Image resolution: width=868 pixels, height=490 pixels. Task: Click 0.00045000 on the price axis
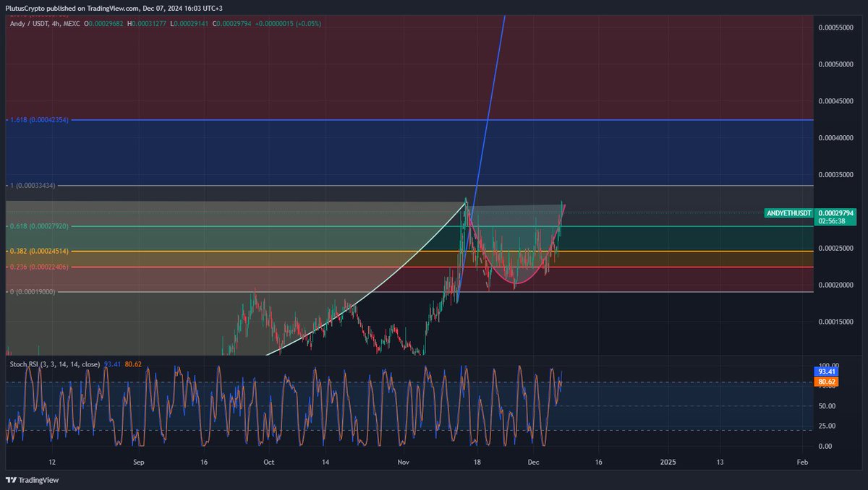[835, 101]
